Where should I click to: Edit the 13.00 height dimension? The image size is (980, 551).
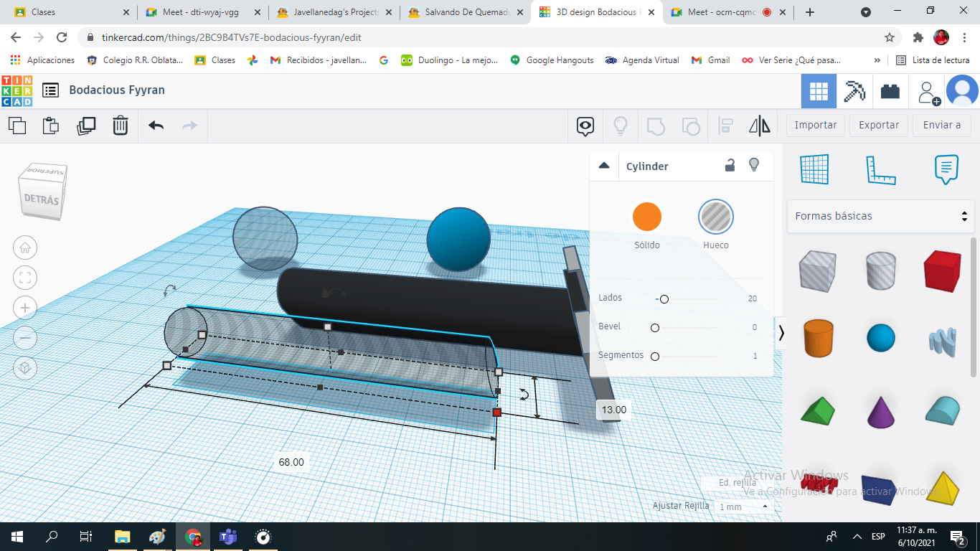click(x=613, y=410)
